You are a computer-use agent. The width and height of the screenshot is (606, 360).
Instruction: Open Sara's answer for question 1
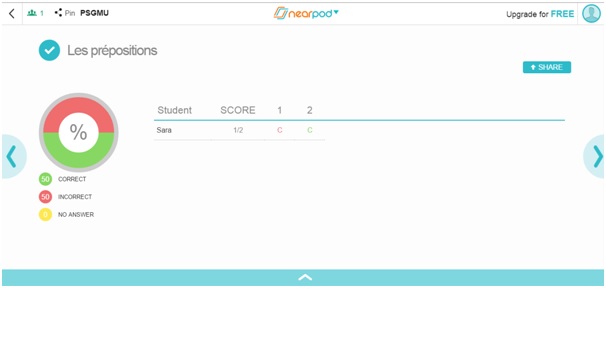point(279,130)
